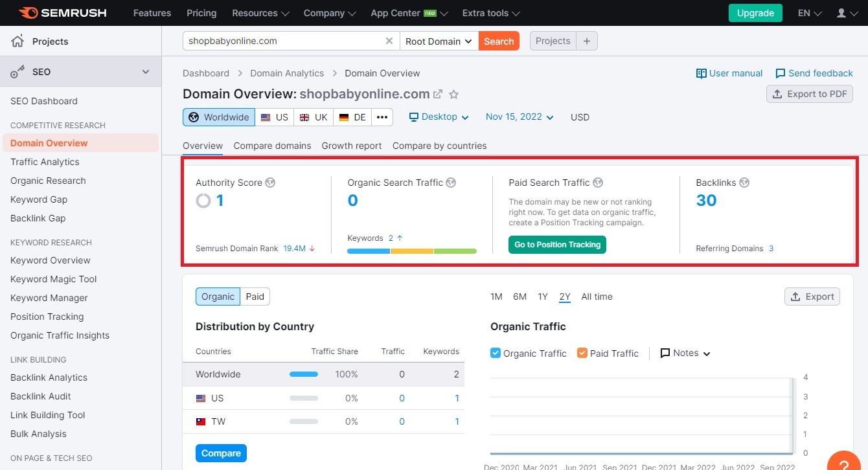Open the Company top menu
The image size is (868, 470).
(x=330, y=13)
